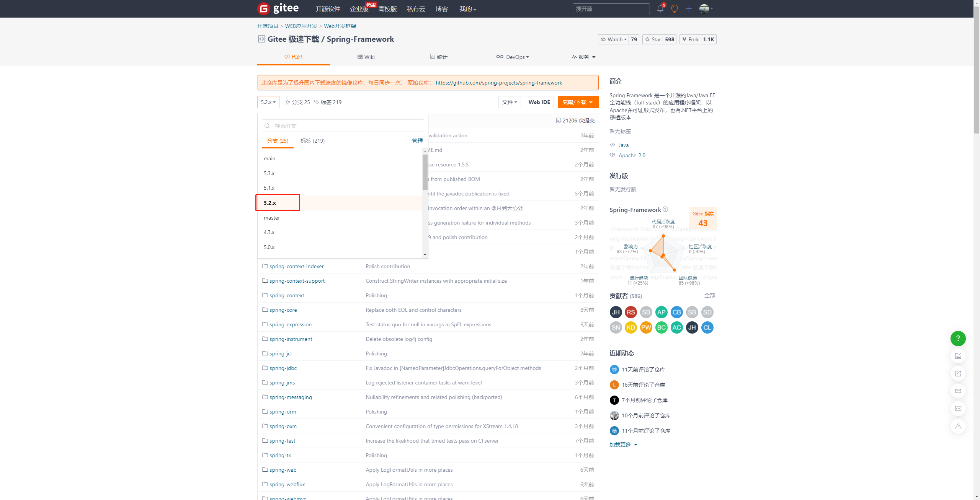This screenshot has height=500, width=980.
Task: Click the envelope icon in floating sidebar
Action: pos(958,391)
